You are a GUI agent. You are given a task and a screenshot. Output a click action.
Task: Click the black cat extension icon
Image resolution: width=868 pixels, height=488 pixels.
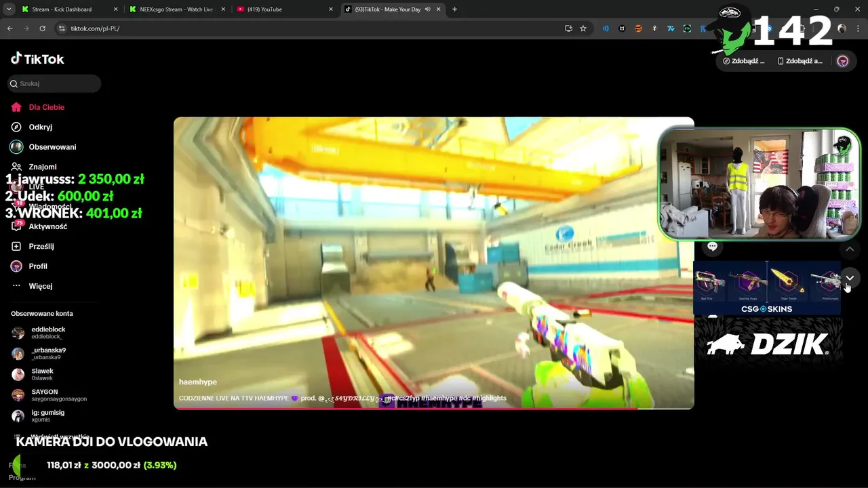click(622, 28)
